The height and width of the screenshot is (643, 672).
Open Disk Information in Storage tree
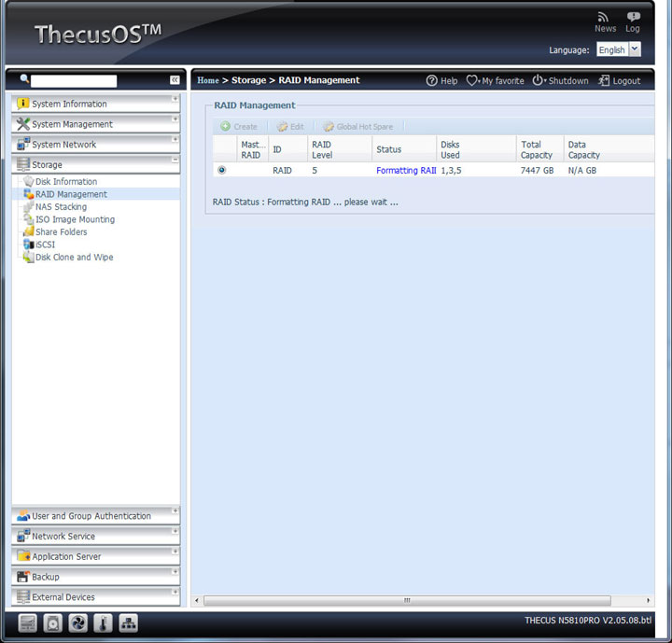[66, 181]
